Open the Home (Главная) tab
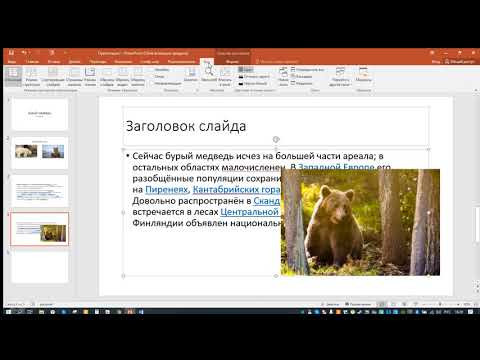 32,61
